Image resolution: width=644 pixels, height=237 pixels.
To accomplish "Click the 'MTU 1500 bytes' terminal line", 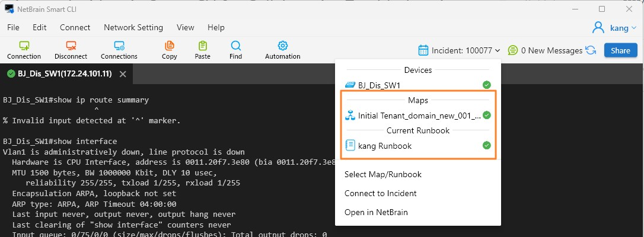I will tap(114, 172).
